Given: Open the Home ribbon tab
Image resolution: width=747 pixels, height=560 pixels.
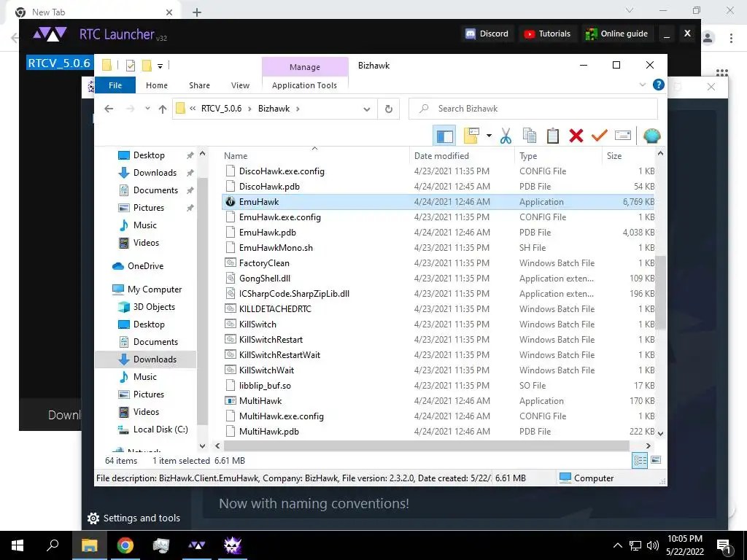Looking at the screenshot, I should (157, 85).
